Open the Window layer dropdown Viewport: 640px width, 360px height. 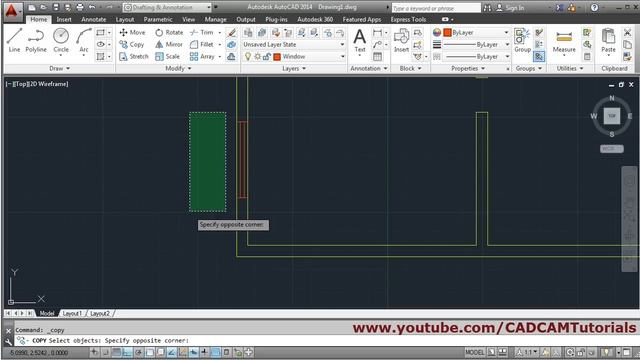pyautogui.click(x=293, y=57)
